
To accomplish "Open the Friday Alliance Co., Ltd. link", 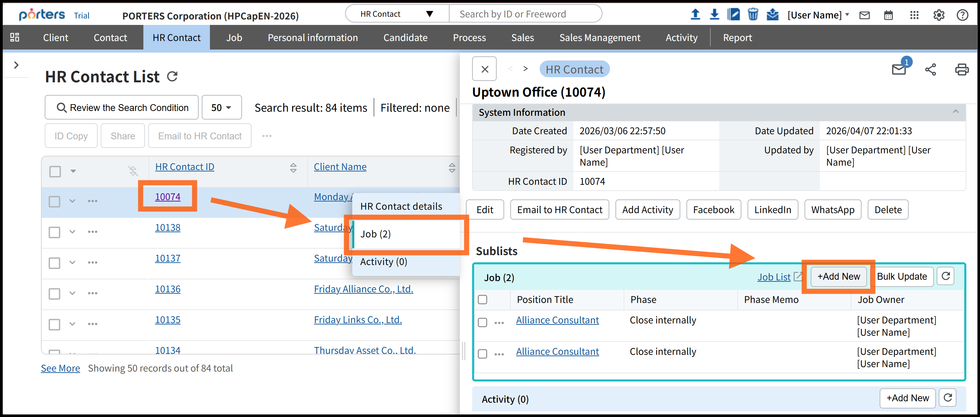I will (x=363, y=289).
